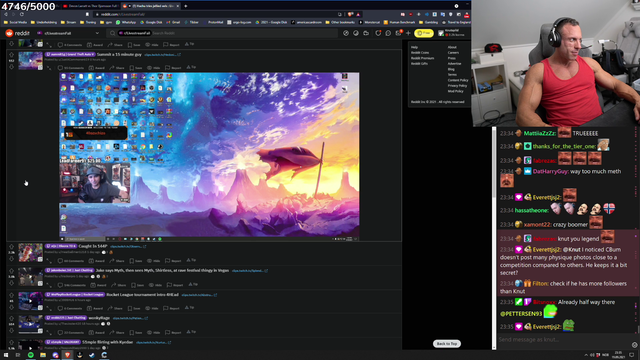Screen dimensions: 640x360
Task: Click the Send message chat input
Action: (563, 340)
